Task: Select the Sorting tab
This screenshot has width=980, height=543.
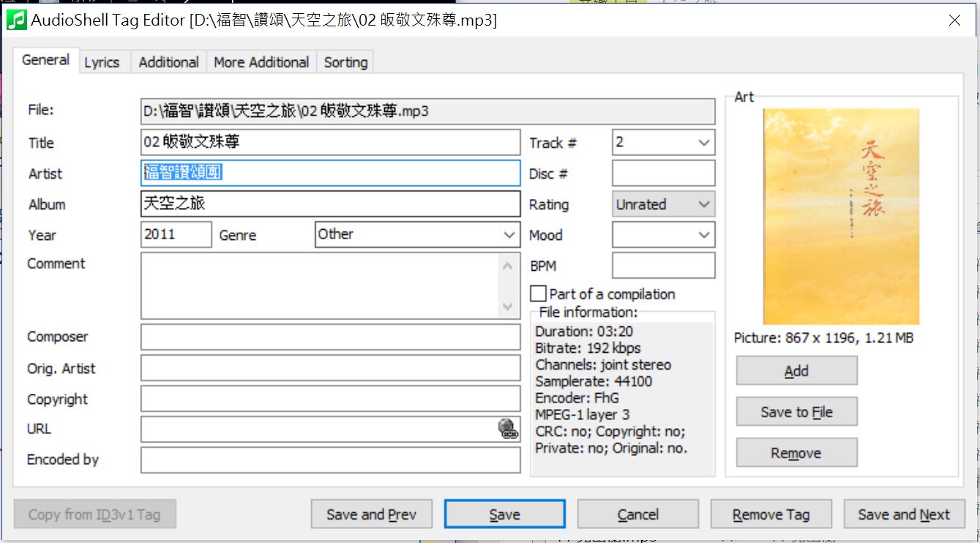Action: click(x=345, y=62)
